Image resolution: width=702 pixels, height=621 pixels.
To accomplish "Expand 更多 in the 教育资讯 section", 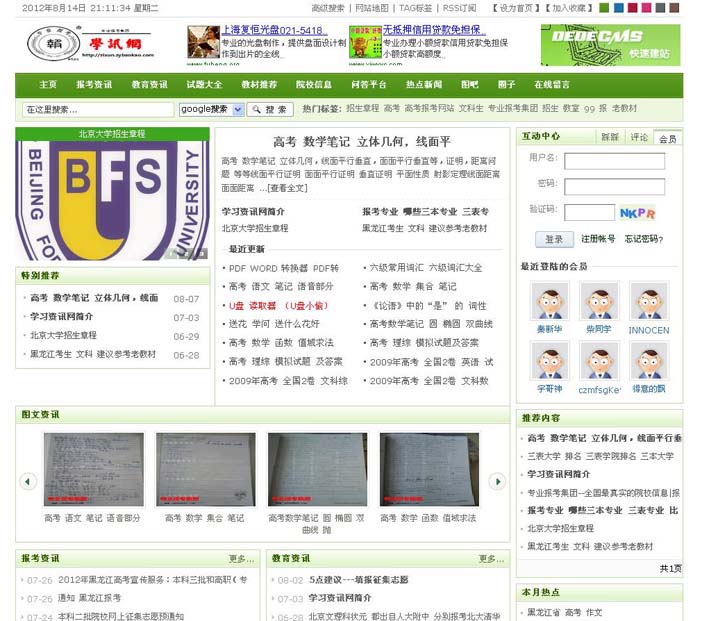I will coord(491,559).
